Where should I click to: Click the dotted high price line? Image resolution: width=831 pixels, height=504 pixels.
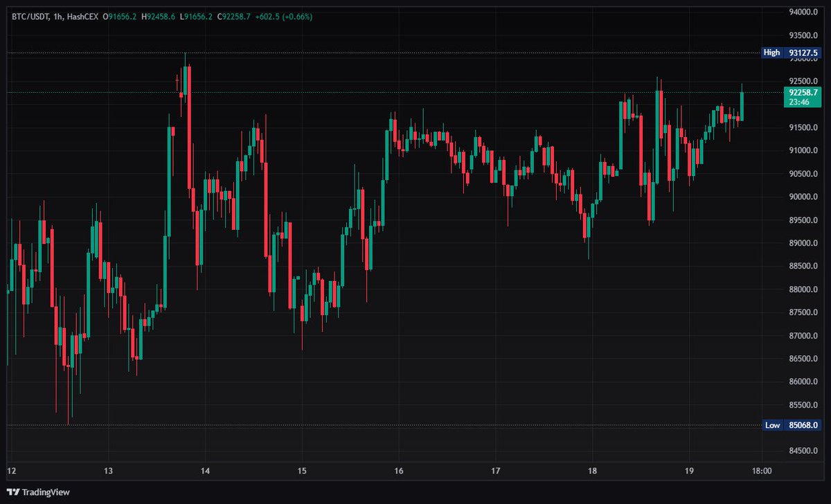click(415, 51)
